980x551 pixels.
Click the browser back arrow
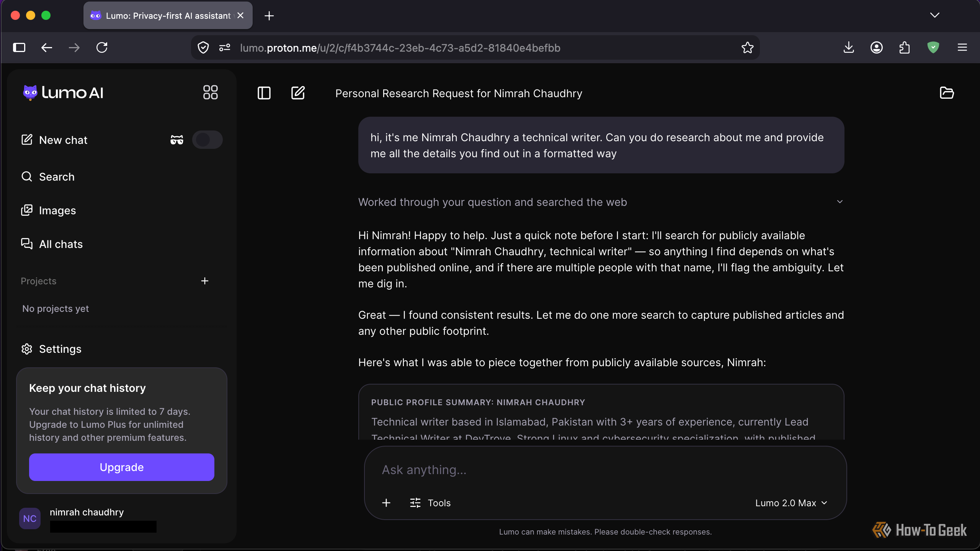(x=47, y=48)
